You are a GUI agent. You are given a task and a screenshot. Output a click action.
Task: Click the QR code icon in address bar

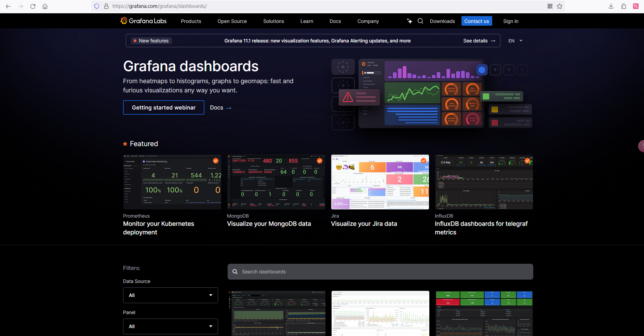pos(550,6)
